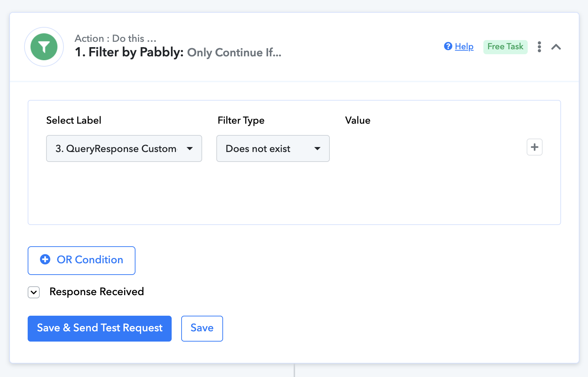
Task: Click the Response Received label
Action: 96,292
